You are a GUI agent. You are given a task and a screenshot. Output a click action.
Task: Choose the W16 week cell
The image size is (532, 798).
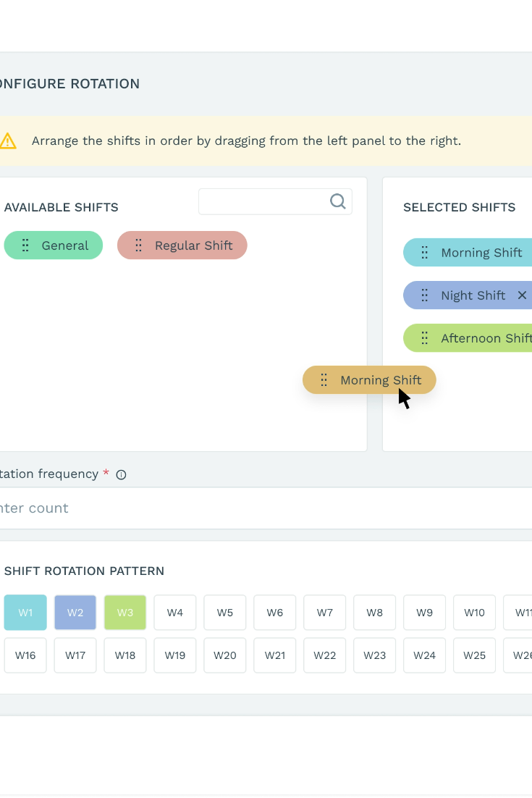pyautogui.click(x=25, y=655)
